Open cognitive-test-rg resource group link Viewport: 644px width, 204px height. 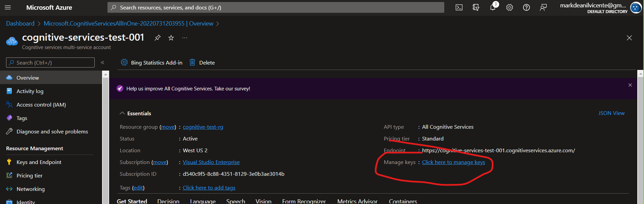coord(203,127)
